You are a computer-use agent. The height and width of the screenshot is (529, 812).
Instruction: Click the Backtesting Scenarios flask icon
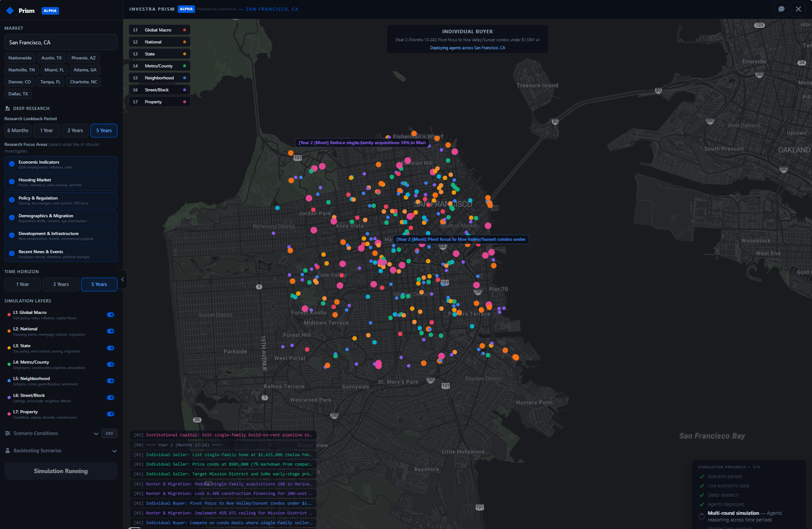pyautogui.click(x=7, y=450)
